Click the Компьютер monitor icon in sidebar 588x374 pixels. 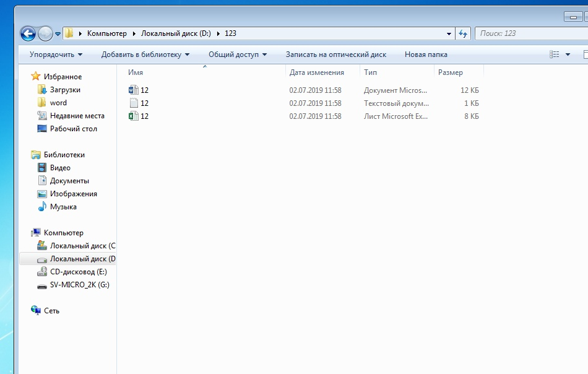[x=36, y=233]
